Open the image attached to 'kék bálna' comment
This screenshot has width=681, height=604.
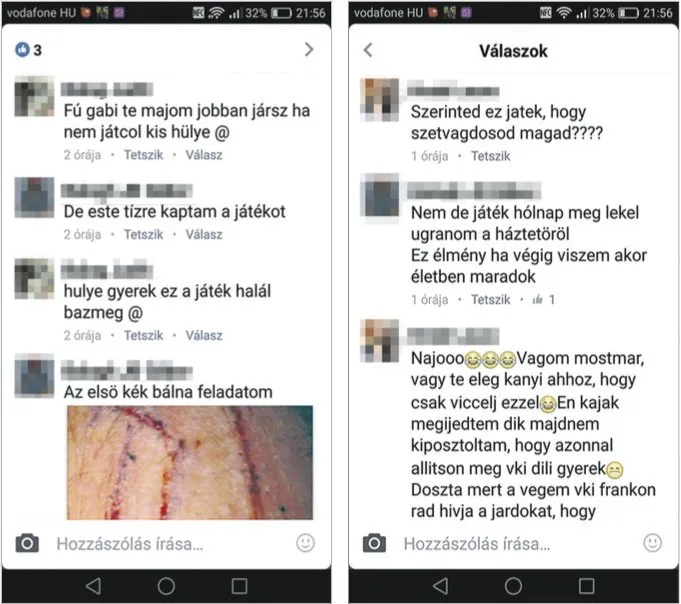[190, 462]
